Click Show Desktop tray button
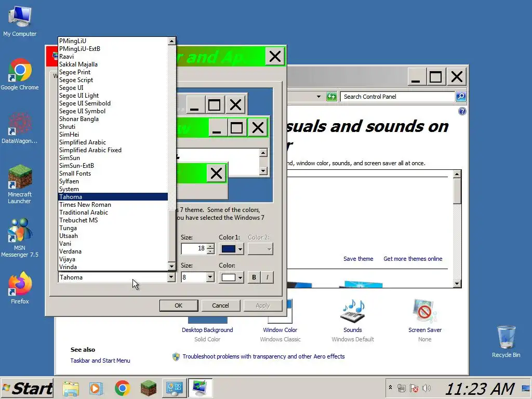The width and height of the screenshot is (532, 399). pyautogui.click(x=526, y=388)
